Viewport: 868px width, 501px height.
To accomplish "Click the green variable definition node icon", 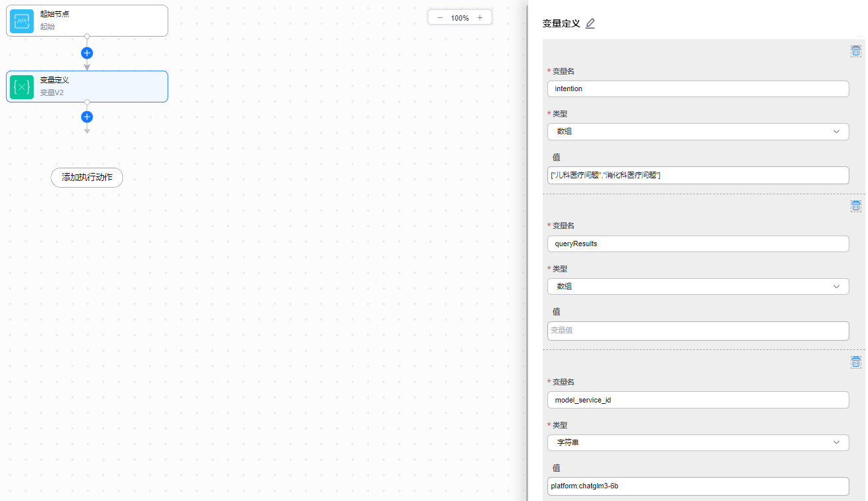I will click(22, 86).
